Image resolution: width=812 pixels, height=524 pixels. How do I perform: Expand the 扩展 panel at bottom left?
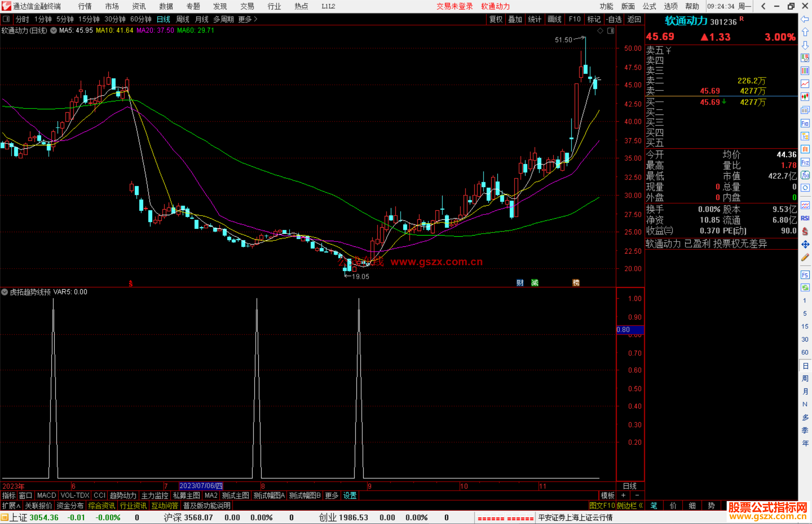point(11,506)
